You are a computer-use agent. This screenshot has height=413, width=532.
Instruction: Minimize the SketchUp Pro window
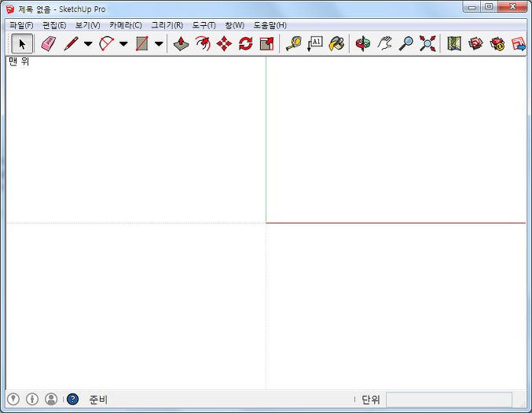coord(472,7)
